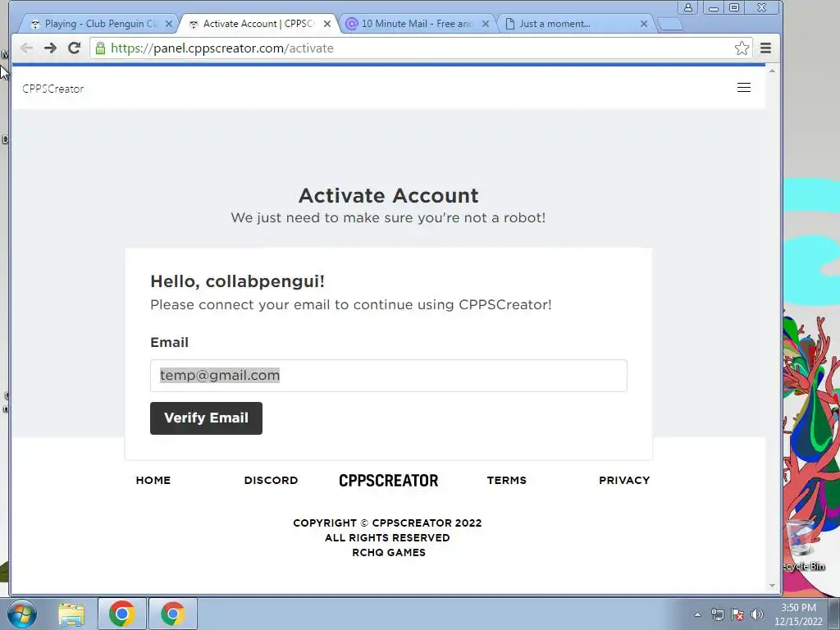The image size is (840, 630).
Task: Click the volume speaker tray icon
Action: [x=757, y=614]
